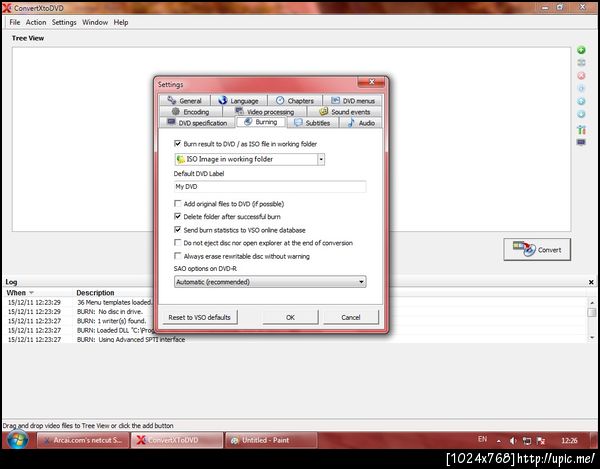Select the Encoding tab
This screenshot has width=600, height=469.
[190, 112]
